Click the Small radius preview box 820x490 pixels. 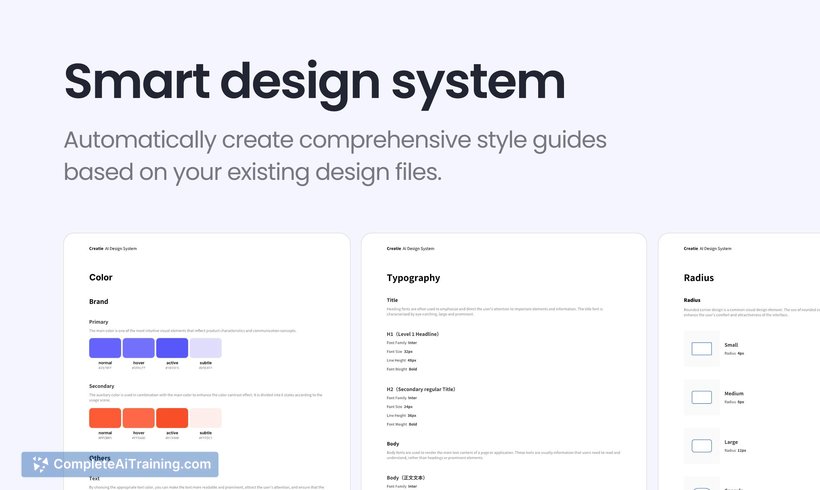tap(702, 349)
